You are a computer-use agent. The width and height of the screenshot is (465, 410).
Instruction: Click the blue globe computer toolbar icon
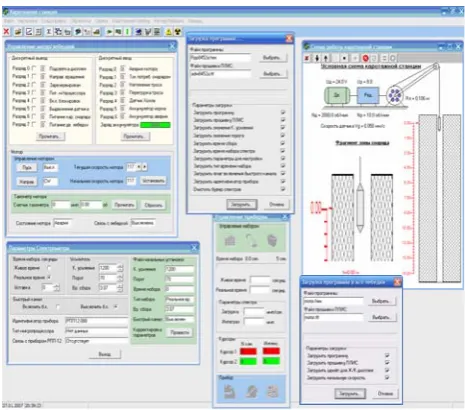[x=139, y=32]
